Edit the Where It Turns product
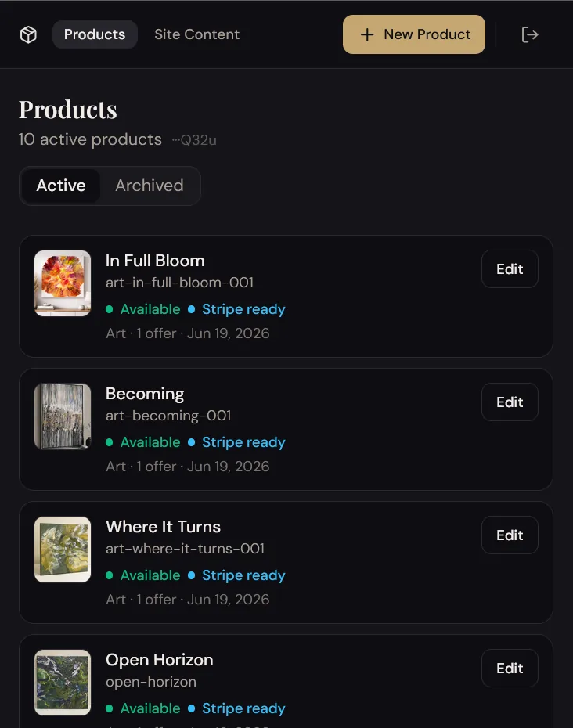This screenshot has height=728, width=573. coord(510,535)
